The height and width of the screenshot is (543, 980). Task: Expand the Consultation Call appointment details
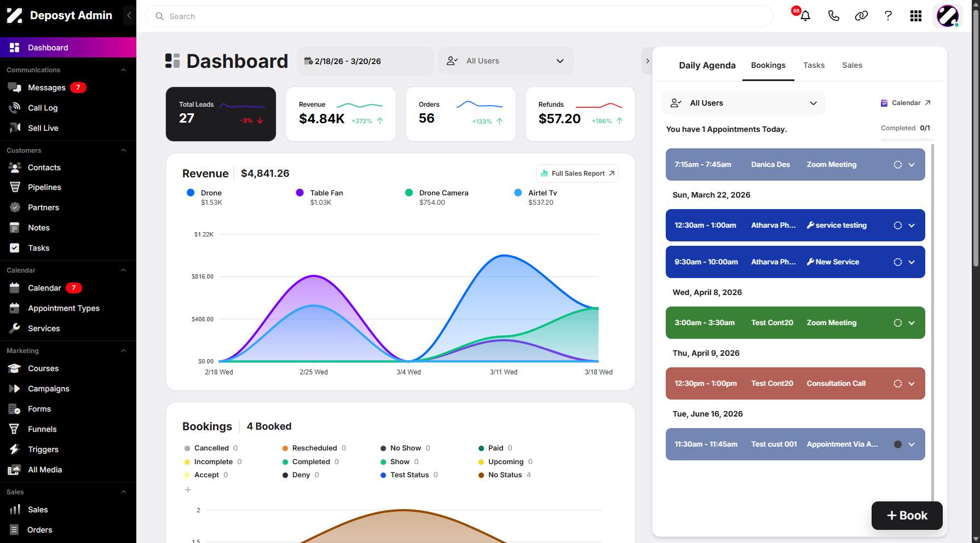pos(912,384)
